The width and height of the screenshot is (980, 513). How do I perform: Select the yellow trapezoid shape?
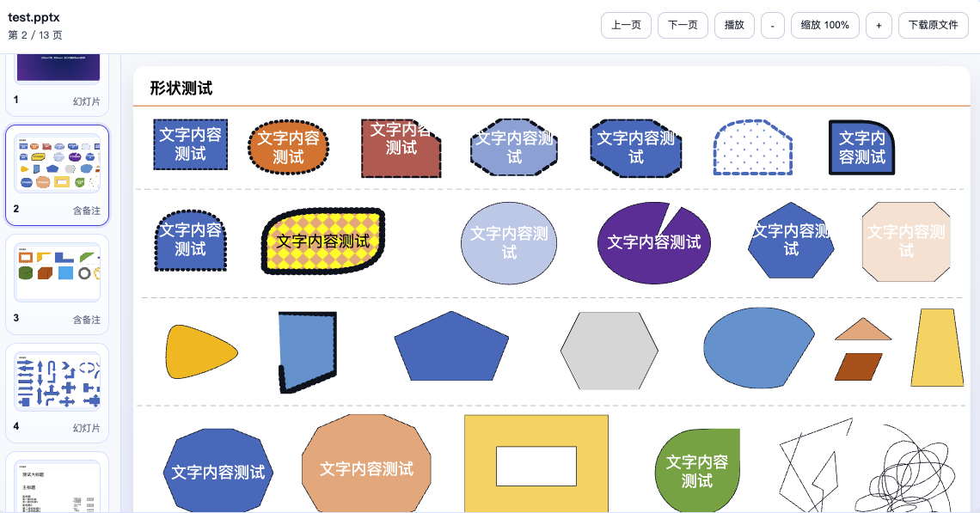(937, 347)
